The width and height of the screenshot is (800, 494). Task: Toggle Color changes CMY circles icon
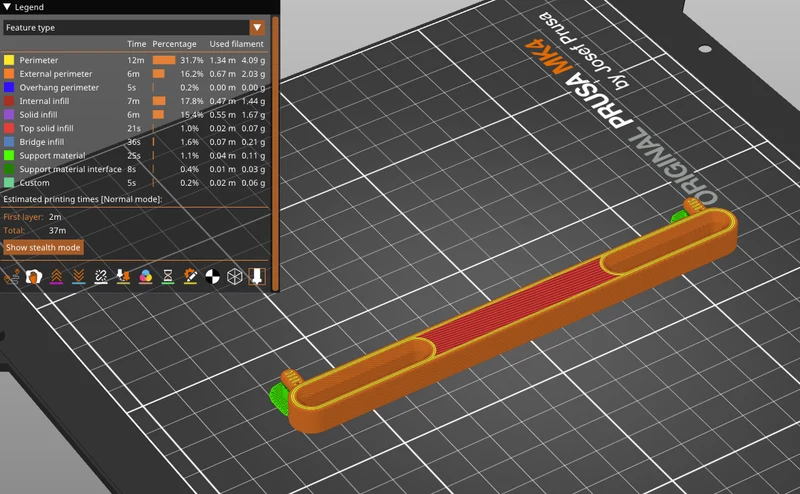[x=145, y=277]
